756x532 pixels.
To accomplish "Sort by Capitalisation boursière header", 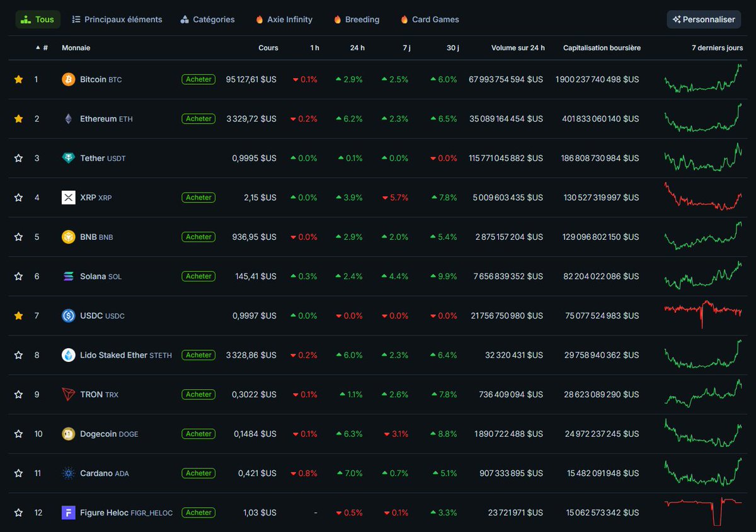I will click(x=602, y=48).
